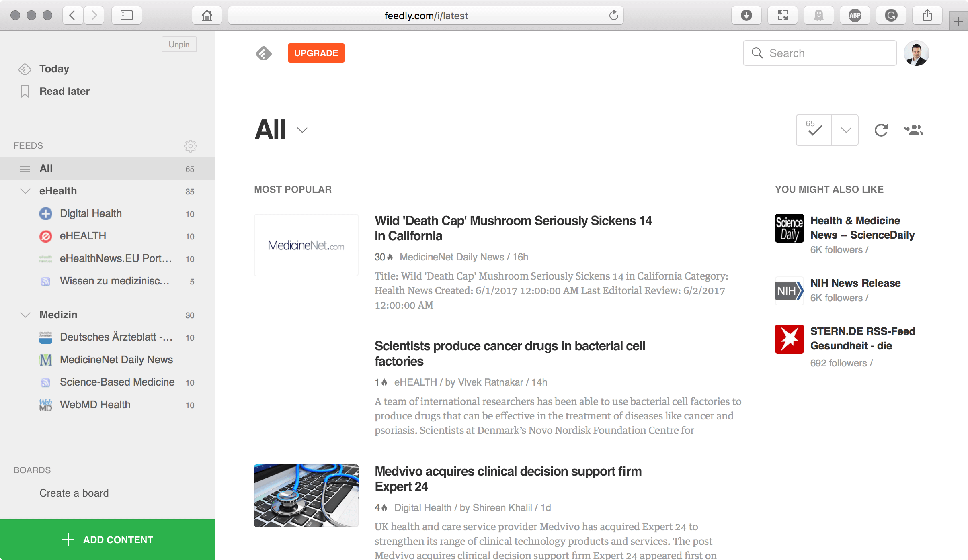Collapse the Medizin feed category
968x560 pixels.
click(x=25, y=315)
